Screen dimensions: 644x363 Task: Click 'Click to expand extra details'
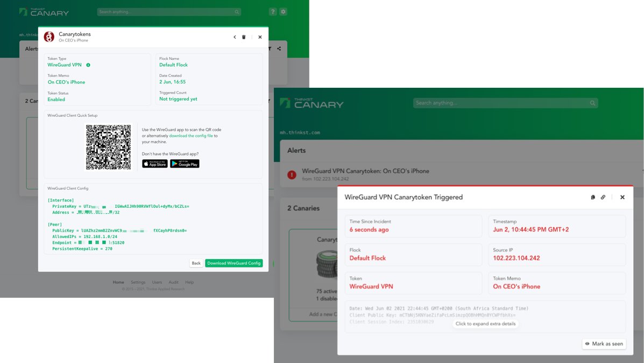click(485, 324)
